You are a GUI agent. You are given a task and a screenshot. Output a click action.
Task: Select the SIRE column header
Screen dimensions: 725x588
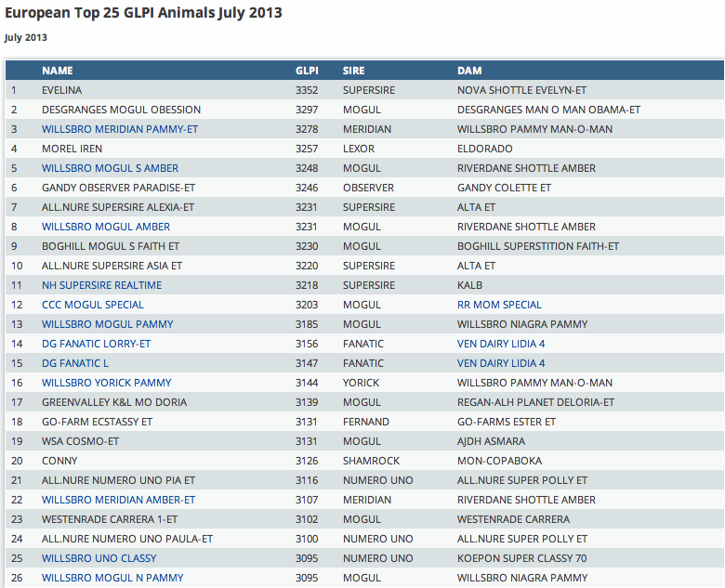pos(354,71)
